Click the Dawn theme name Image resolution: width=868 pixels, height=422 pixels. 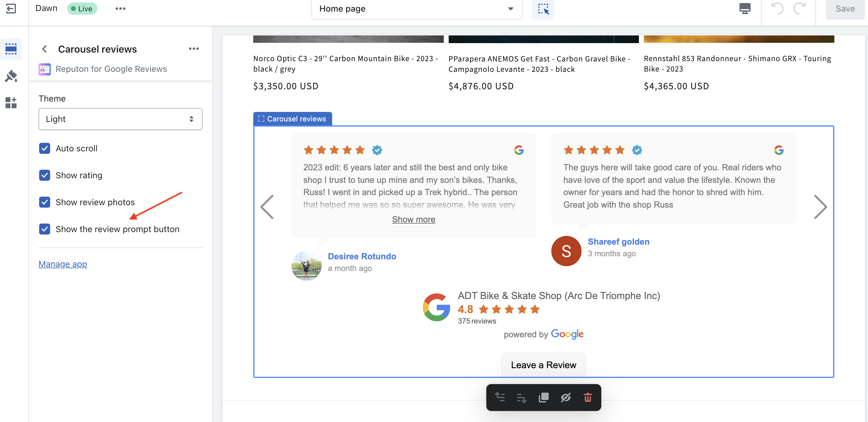click(46, 9)
